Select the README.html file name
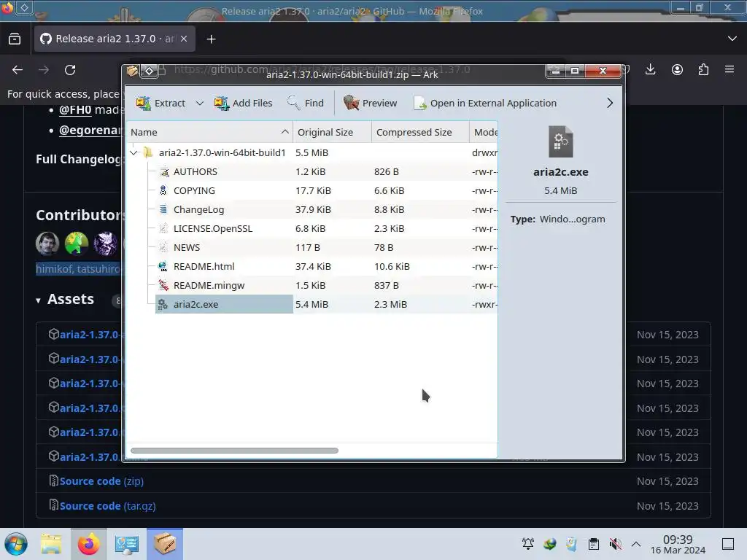The image size is (747, 560). (x=204, y=267)
